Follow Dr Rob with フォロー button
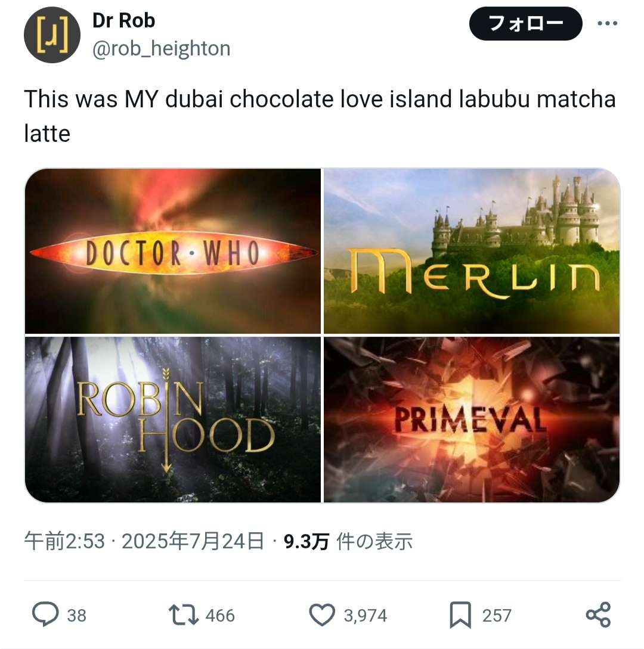 point(525,24)
